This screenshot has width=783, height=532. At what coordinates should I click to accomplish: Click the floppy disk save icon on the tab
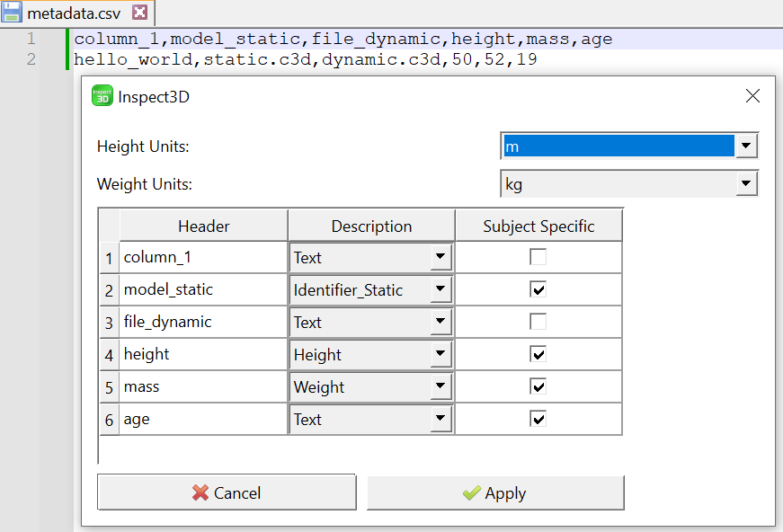(11, 12)
